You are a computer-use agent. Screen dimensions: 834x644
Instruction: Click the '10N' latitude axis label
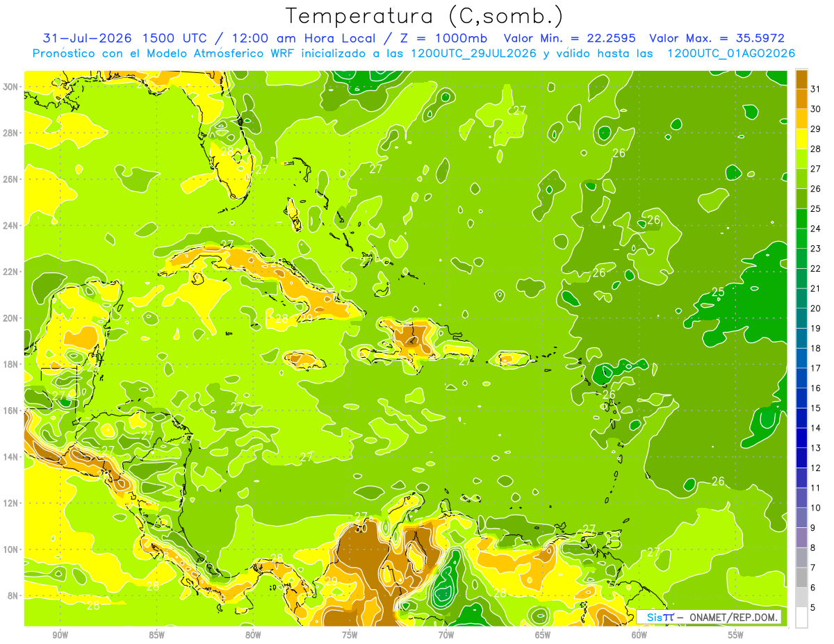point(12,549)
